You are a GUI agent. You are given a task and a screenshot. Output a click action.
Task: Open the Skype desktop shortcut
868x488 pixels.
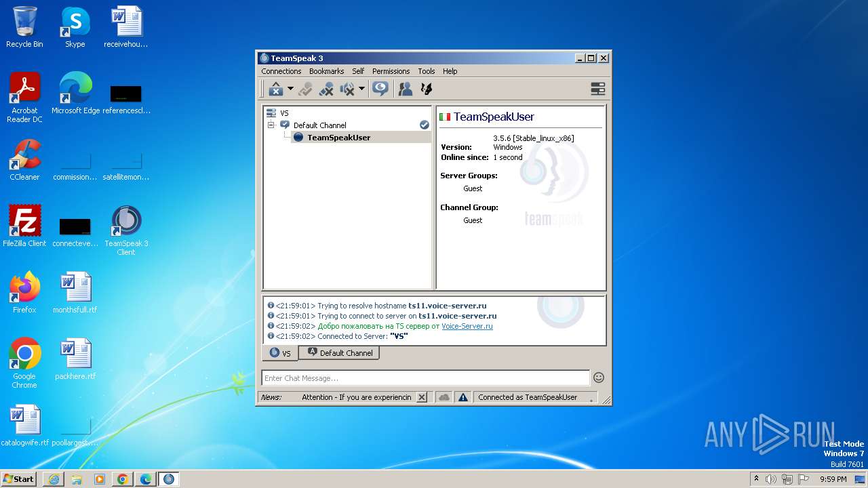(75, 27)
